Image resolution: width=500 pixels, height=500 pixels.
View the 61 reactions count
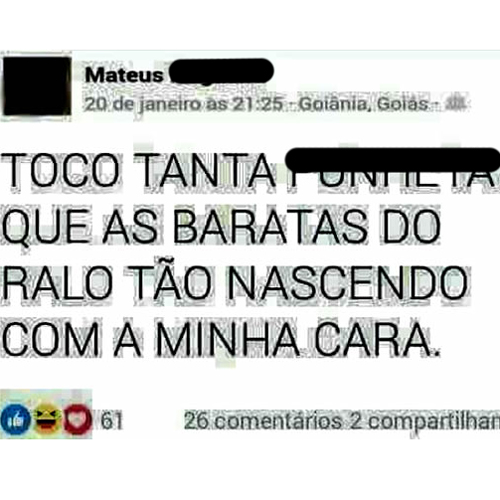point(112,420)
